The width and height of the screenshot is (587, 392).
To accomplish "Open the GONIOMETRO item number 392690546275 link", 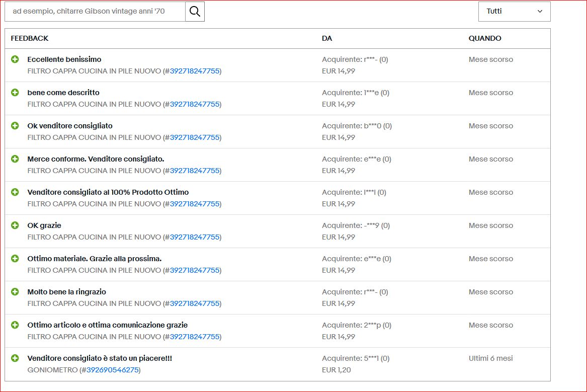I will (113, 370).
